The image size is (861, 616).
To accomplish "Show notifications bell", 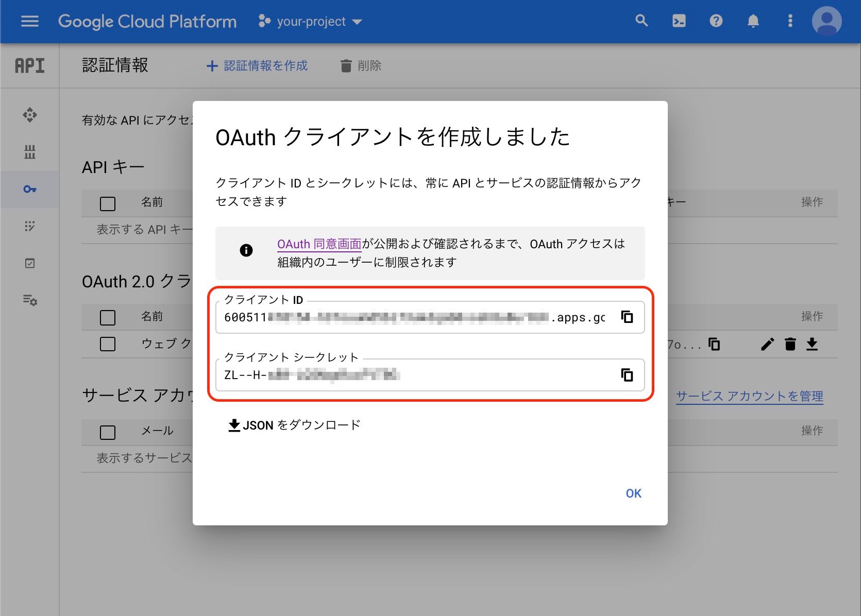I will (753, 21).
